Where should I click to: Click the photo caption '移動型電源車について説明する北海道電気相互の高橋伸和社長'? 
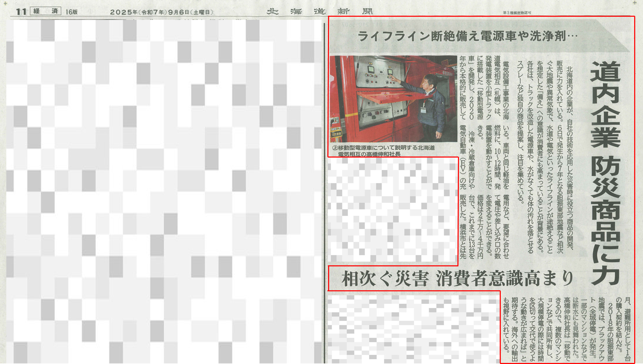[x=384, y=151]
